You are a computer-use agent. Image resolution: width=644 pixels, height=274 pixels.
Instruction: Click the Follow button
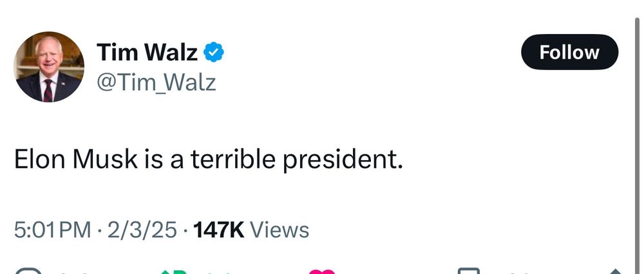pos(569,52)
